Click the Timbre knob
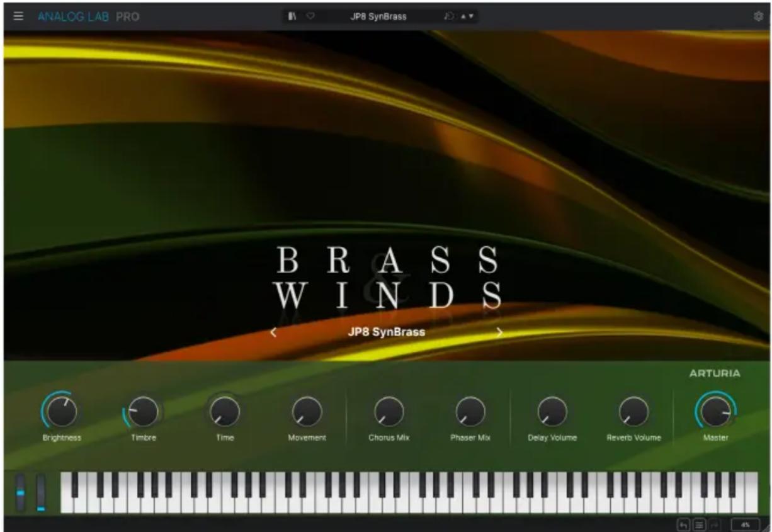The height and width of the screenshot is (532, 772). point(143,412)
